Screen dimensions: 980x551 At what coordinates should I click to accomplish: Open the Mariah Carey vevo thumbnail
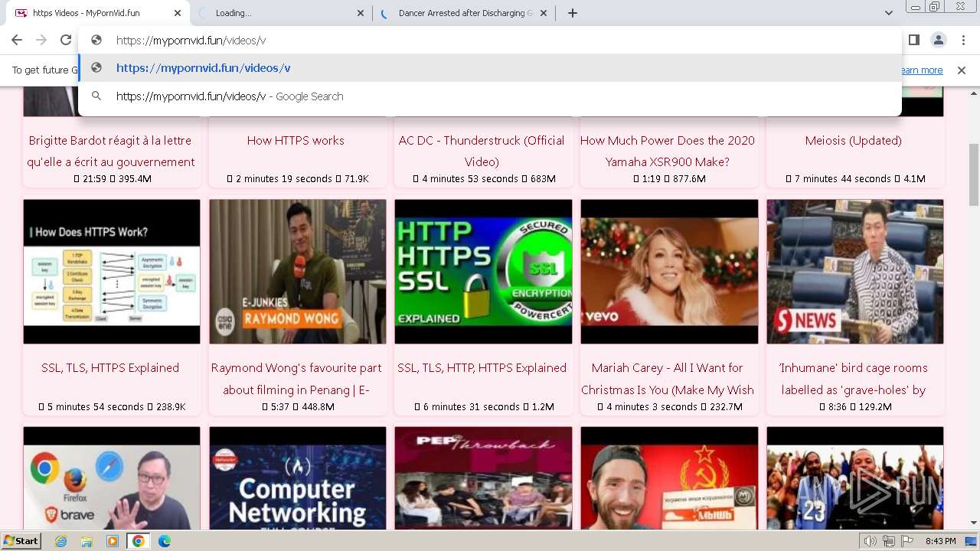pyautogui.click(x=669, y=272)
